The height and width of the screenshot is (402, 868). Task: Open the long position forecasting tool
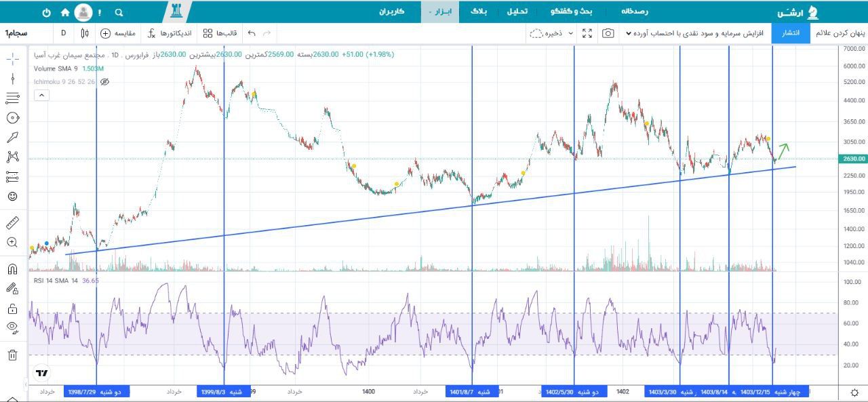[x=12, y=177]
